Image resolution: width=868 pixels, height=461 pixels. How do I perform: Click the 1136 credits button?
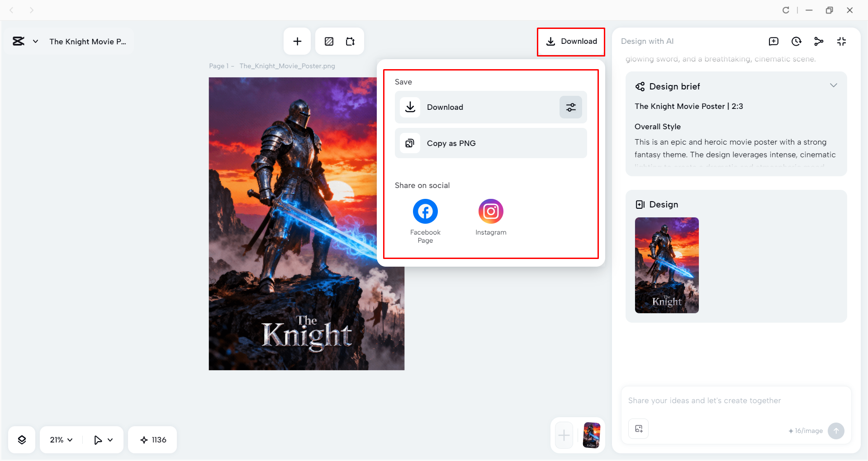[152, 440]
